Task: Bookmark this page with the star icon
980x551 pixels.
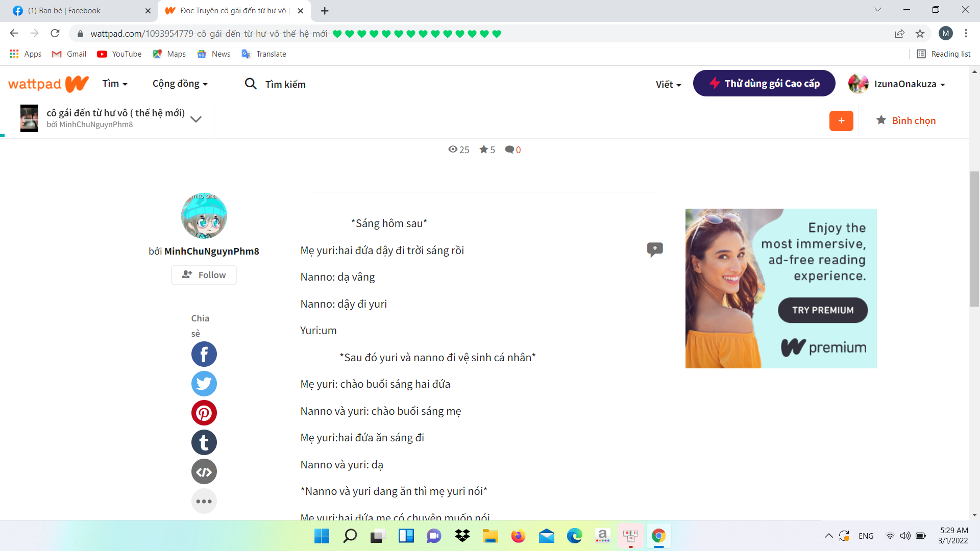Action: (920, 34)
